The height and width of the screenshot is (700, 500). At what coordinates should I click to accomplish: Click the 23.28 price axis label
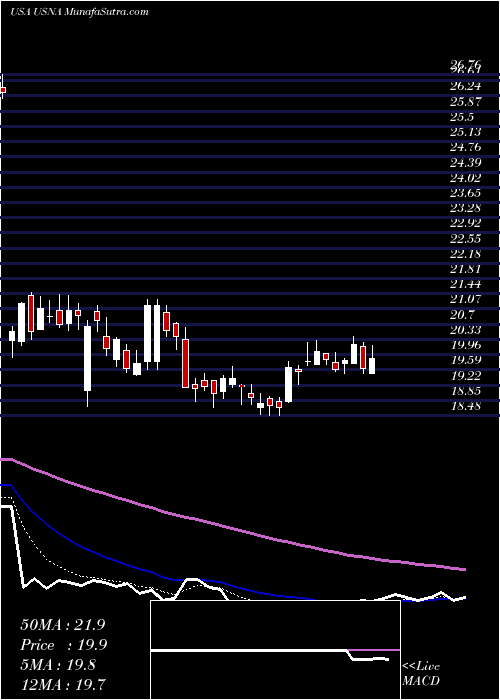point(465,208)
